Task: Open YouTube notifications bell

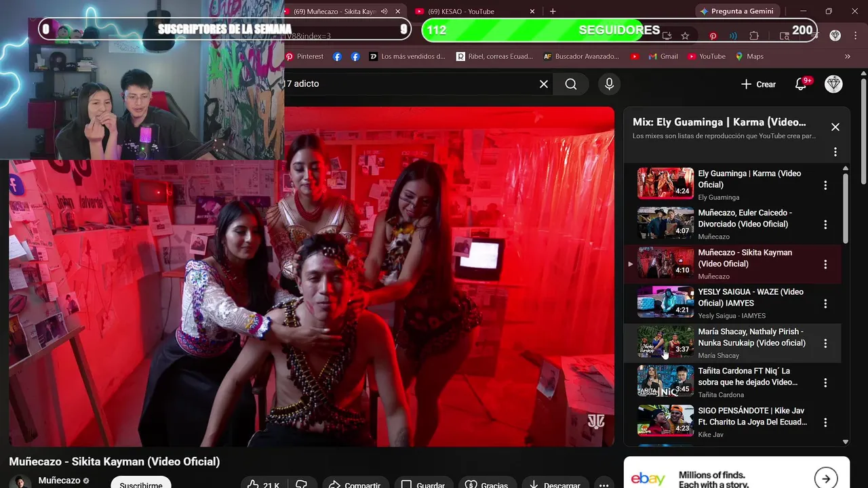Action: coord(801,84)
